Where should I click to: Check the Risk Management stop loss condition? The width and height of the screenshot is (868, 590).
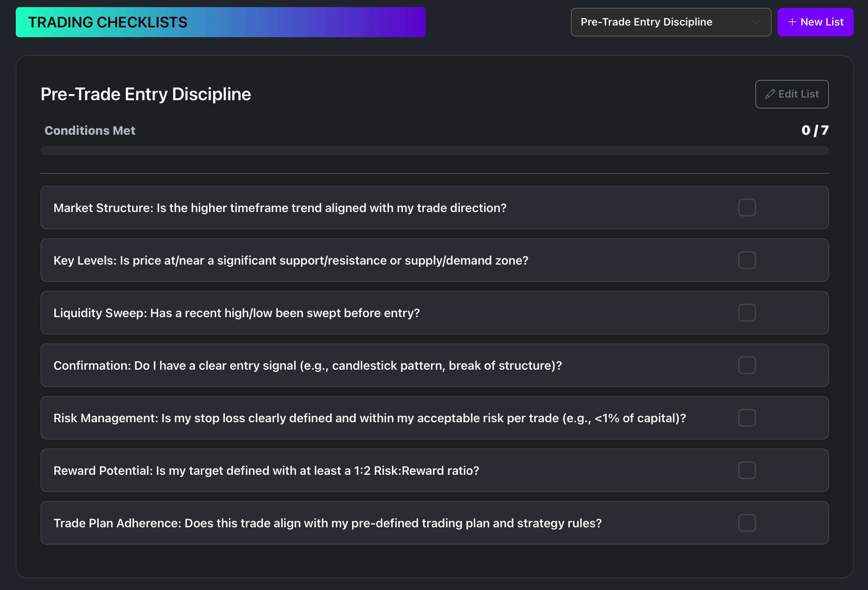[747, 418]
